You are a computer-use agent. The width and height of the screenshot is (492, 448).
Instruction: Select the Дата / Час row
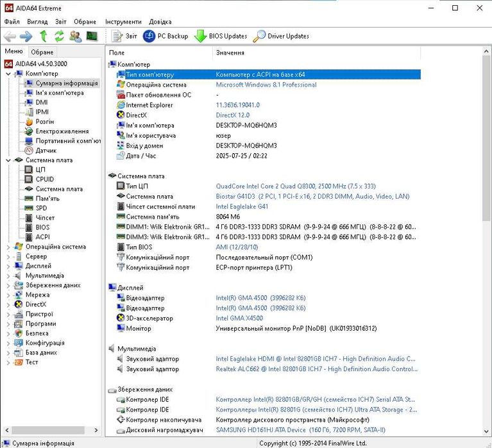(x=268, y=156)
